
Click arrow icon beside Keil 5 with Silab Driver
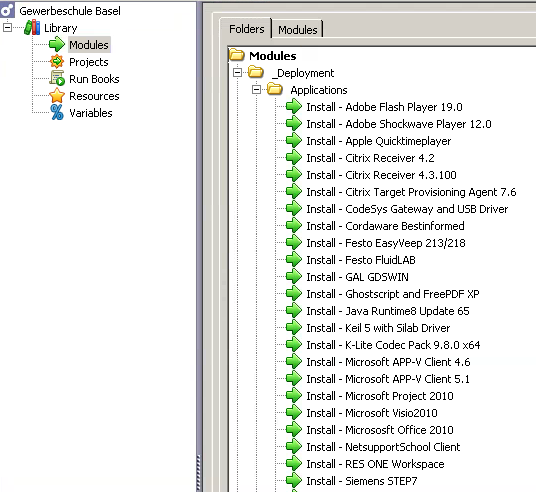[x=294, y=328]
